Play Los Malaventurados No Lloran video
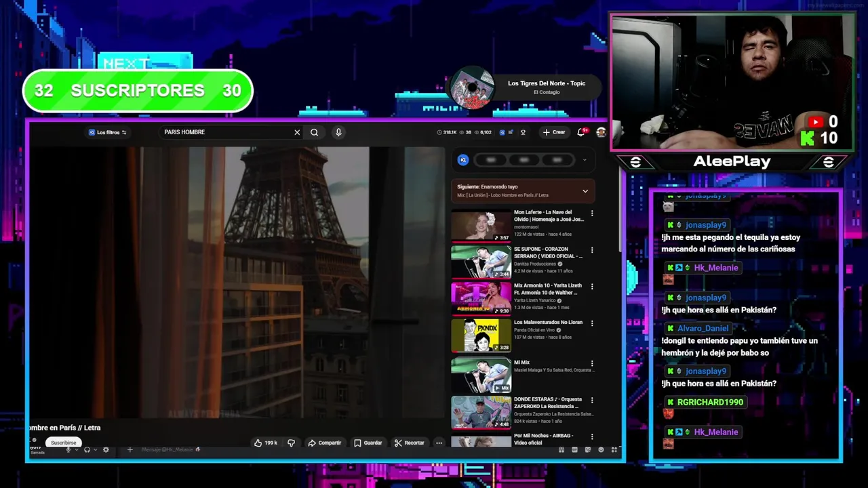 pyautogui.click(x=548, y=323)
